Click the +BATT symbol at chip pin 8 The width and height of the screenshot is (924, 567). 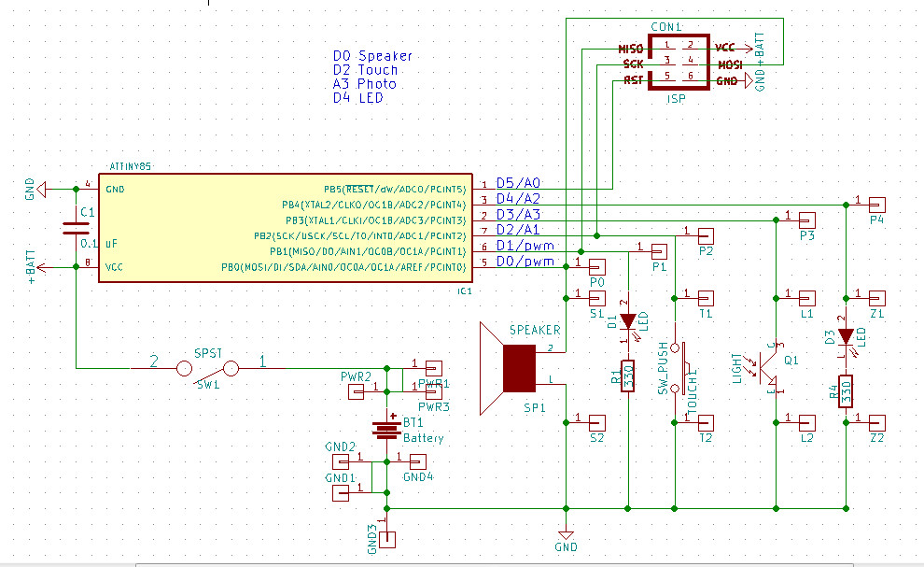coord(41,267)
